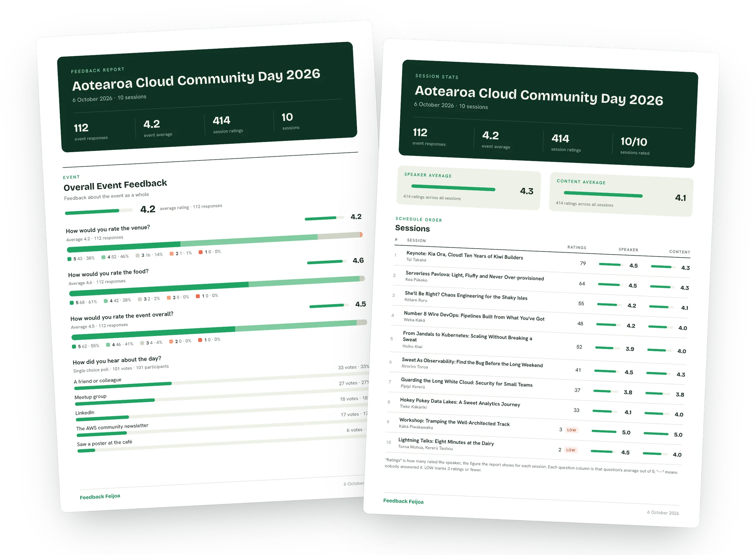Click 'How would you rate the event overall?' question
This screenshot has height=555, width=756.
click(122, 316)
